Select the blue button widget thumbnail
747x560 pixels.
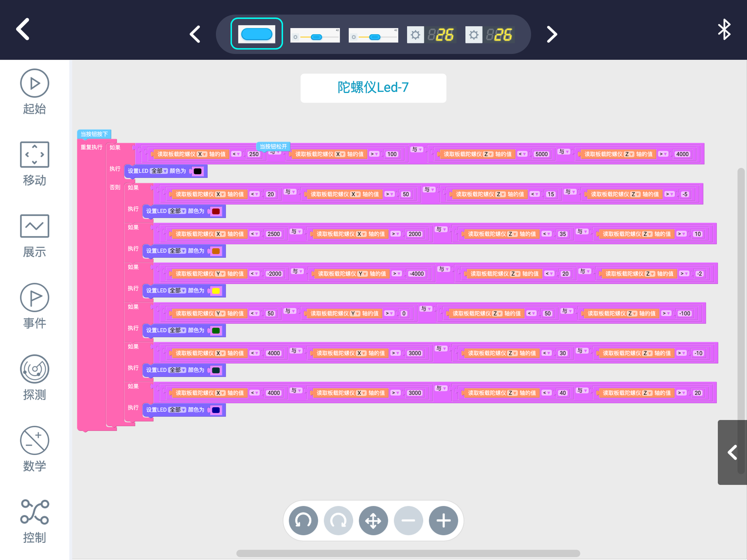[256, 34]
